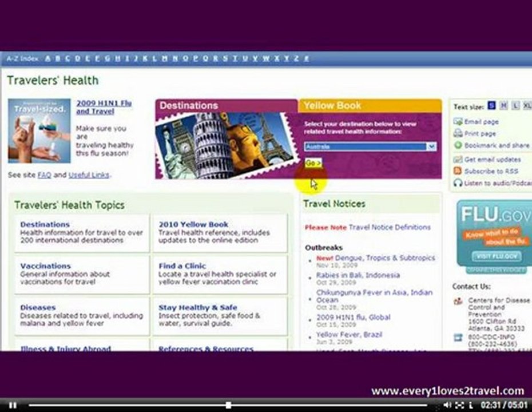
Task: Click the orange RSS feed icon
Action: (458, 171)
